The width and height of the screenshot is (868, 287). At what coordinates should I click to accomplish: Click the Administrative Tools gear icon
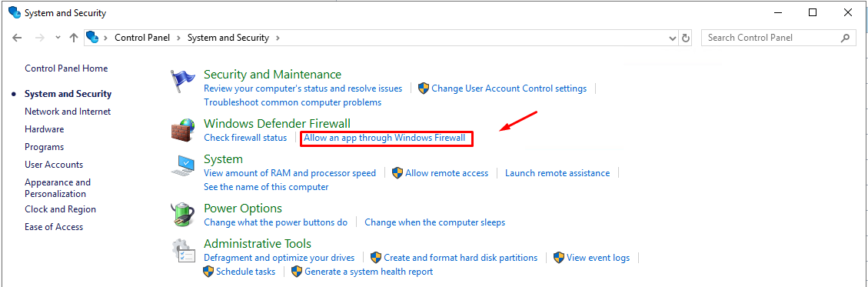183,250
